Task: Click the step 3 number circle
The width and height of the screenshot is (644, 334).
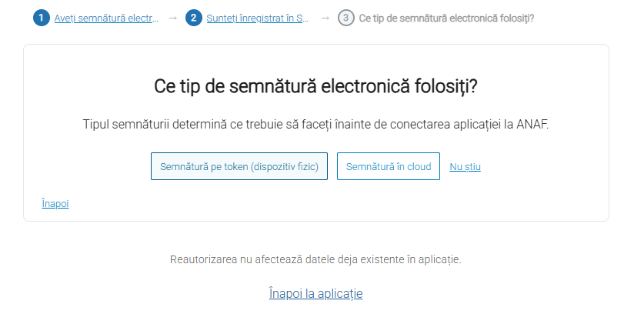Action: point(345,18)
